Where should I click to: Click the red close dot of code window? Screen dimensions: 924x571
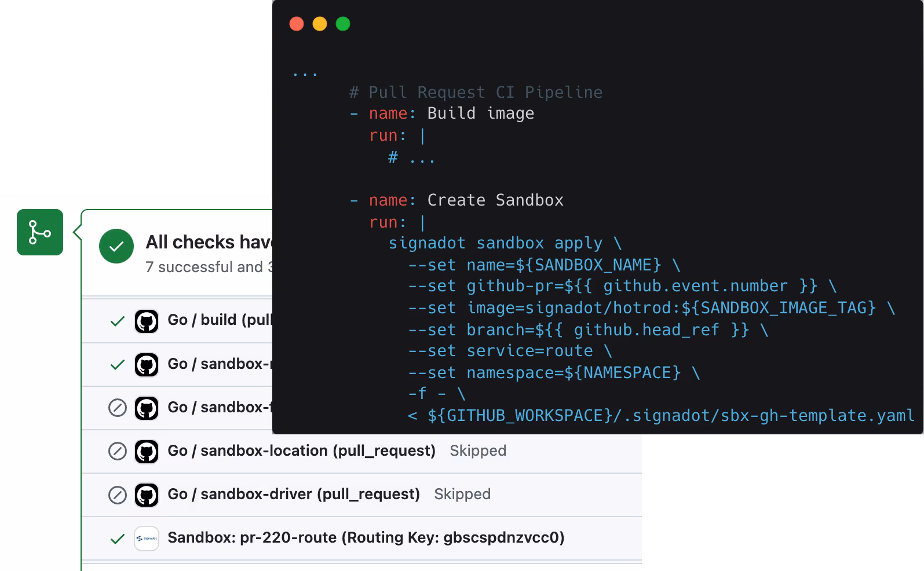[x=297, y=24]
